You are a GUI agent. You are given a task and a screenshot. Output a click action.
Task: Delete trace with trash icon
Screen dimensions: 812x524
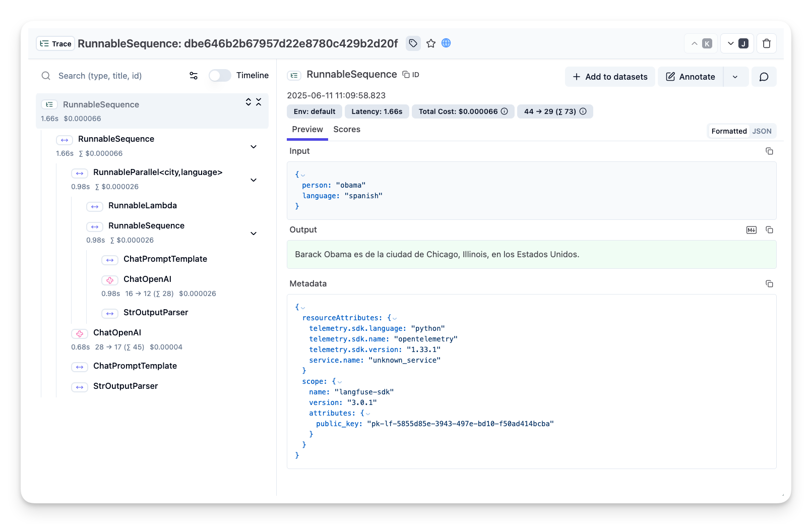(766, 44)
